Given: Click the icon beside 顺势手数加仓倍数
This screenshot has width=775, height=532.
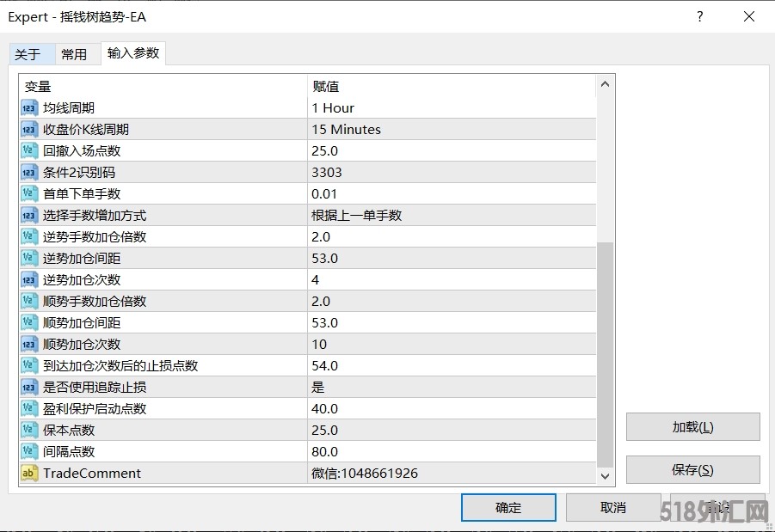Looking at the screenshot, I should coord(29,302).
